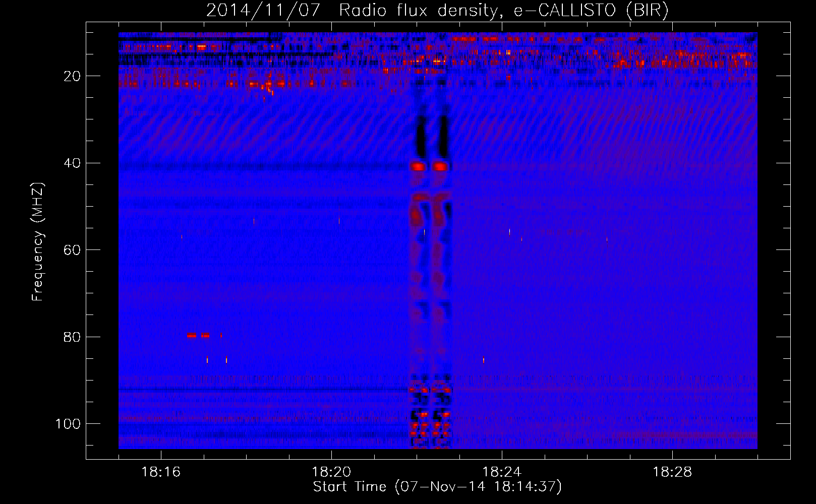Click the 18:28 time tick label
816x504 pixels.
672,472
